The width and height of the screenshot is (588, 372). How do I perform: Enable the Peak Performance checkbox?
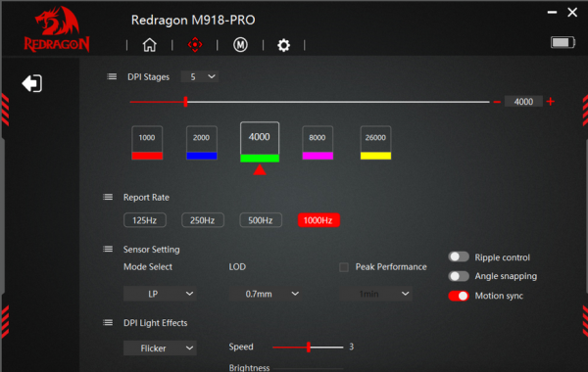pos(344,267)
